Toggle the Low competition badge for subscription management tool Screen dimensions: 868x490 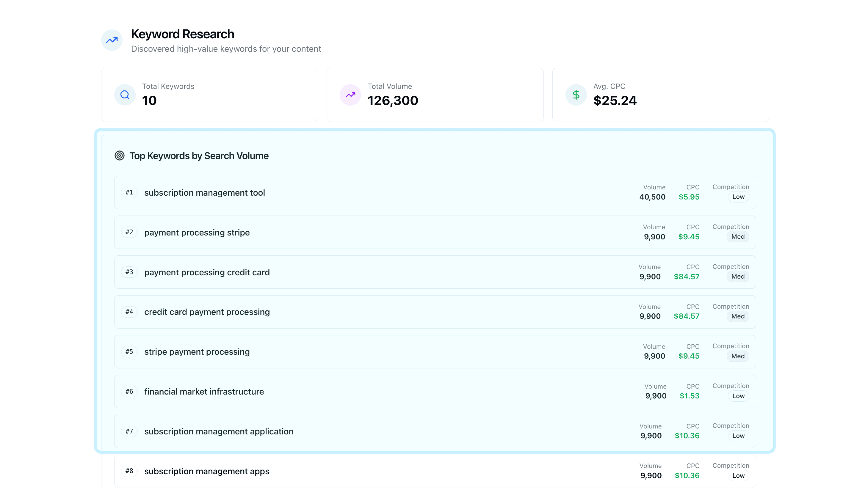738,197
